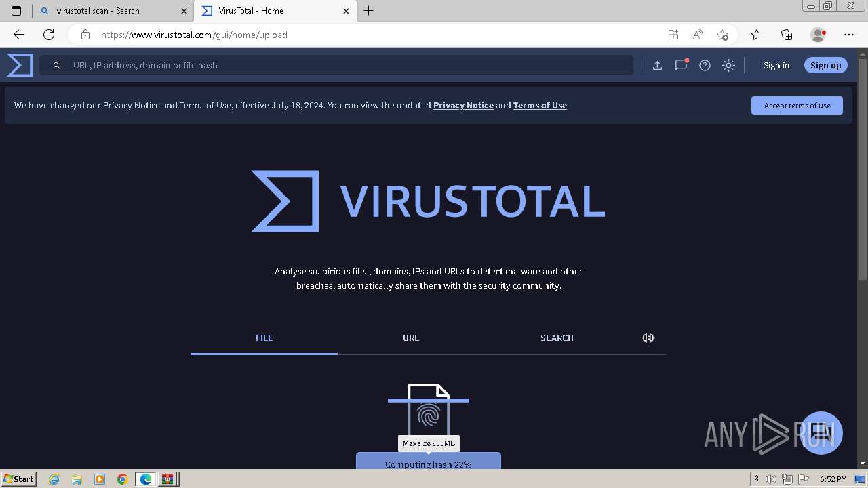Click the Sign in link
This screenshot has height=488, width=868.
pyautogui.click(x=776, y=66)
